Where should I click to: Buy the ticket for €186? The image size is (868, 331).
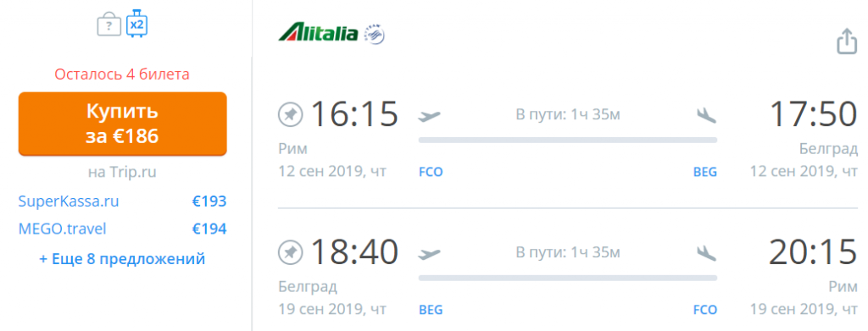tap(122, 124)
